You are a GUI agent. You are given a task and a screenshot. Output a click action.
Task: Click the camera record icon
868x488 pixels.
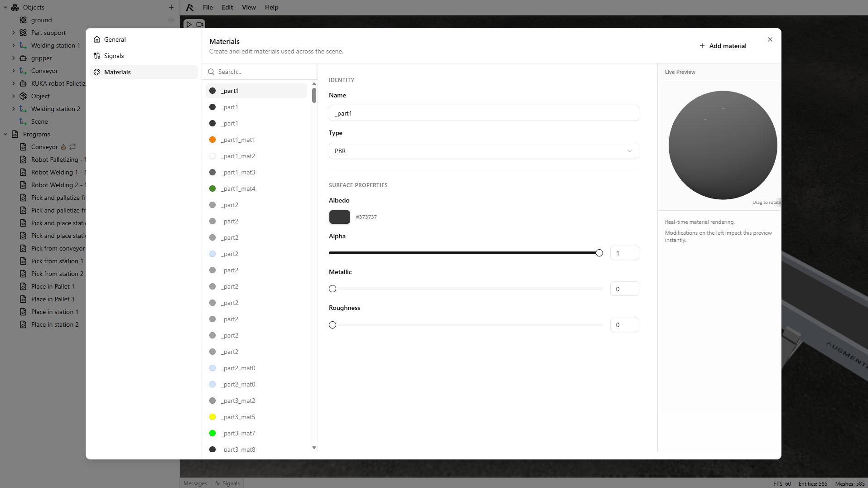pos(200,24)
